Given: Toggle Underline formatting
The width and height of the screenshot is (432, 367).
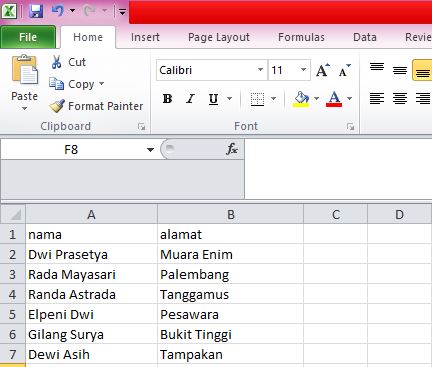Looking at the screenshot, I should pos(213,99).
